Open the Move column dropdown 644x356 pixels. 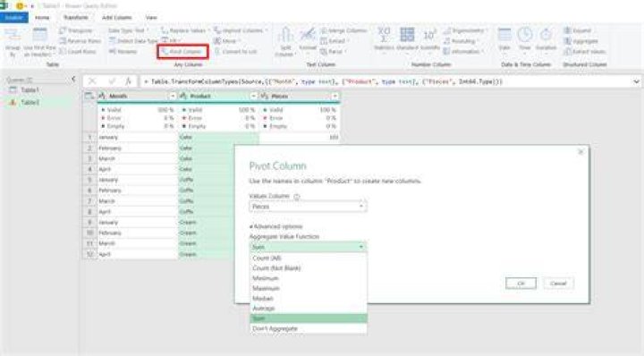(226, 41)
